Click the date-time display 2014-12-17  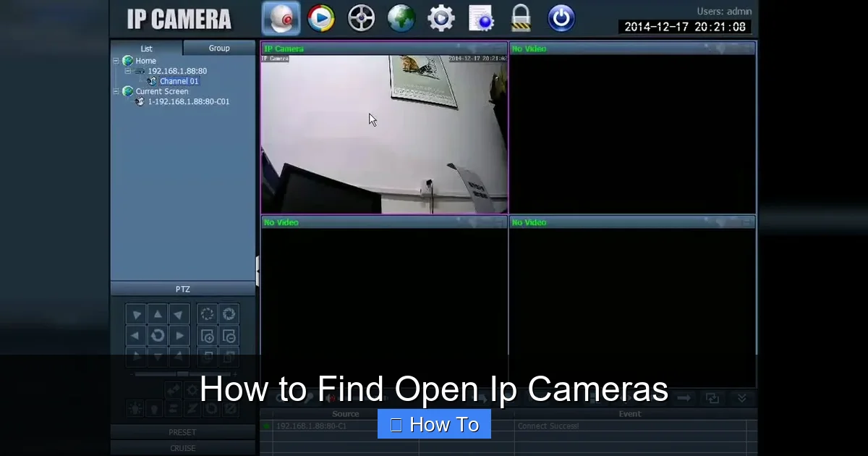click(x=684, y=27)
